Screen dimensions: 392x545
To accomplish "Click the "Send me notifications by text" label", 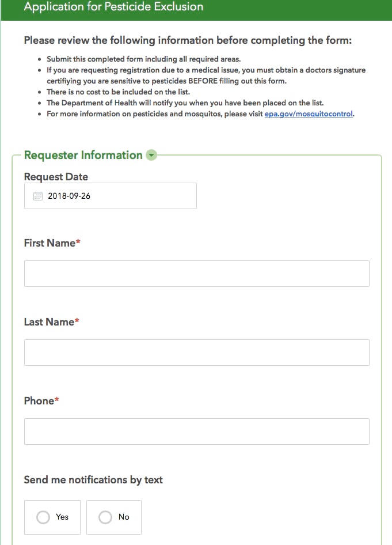I will click(93, 480).
